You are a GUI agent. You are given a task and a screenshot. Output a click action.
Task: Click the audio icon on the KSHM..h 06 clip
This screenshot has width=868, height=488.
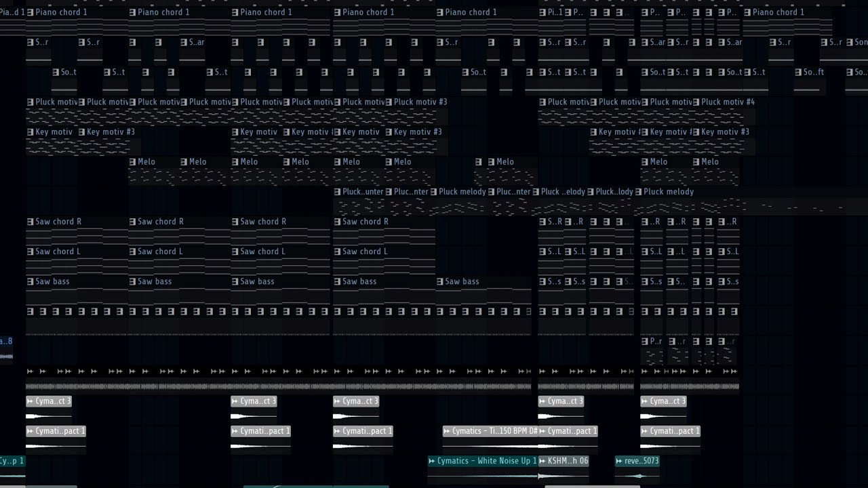coord(542,461)
